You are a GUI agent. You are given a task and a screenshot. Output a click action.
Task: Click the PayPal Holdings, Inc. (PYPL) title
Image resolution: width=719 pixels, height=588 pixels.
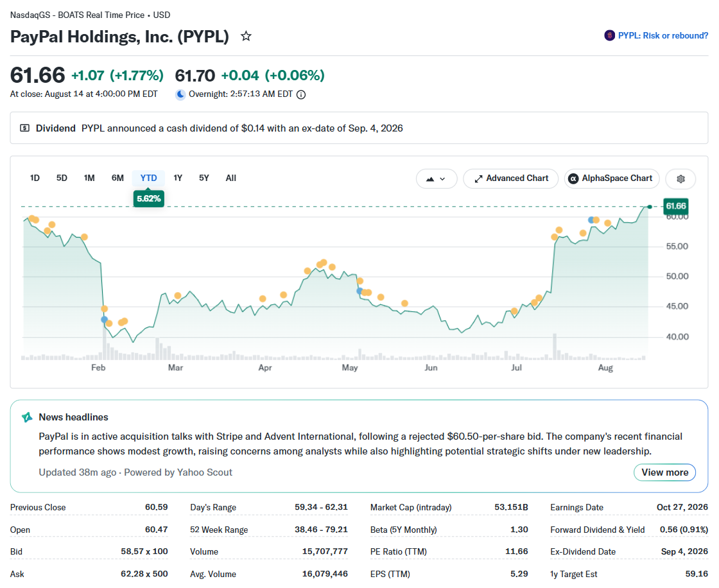point(119,37)
